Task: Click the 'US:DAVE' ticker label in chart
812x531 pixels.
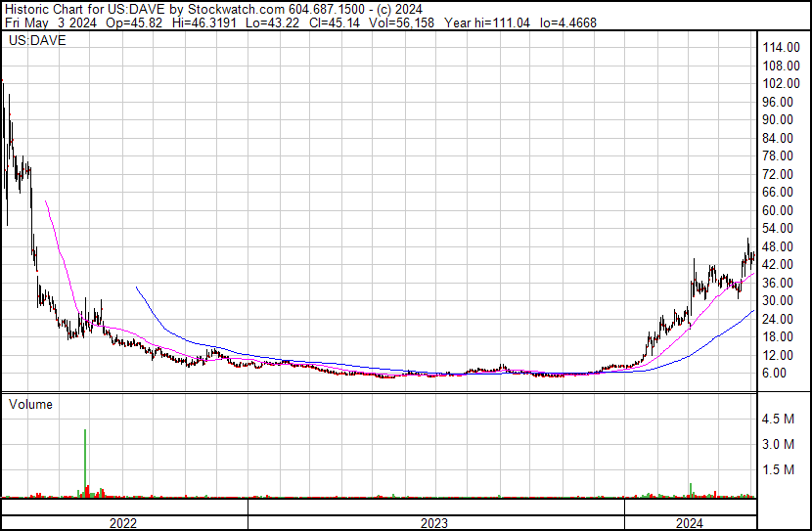Action: coord(37,40)
